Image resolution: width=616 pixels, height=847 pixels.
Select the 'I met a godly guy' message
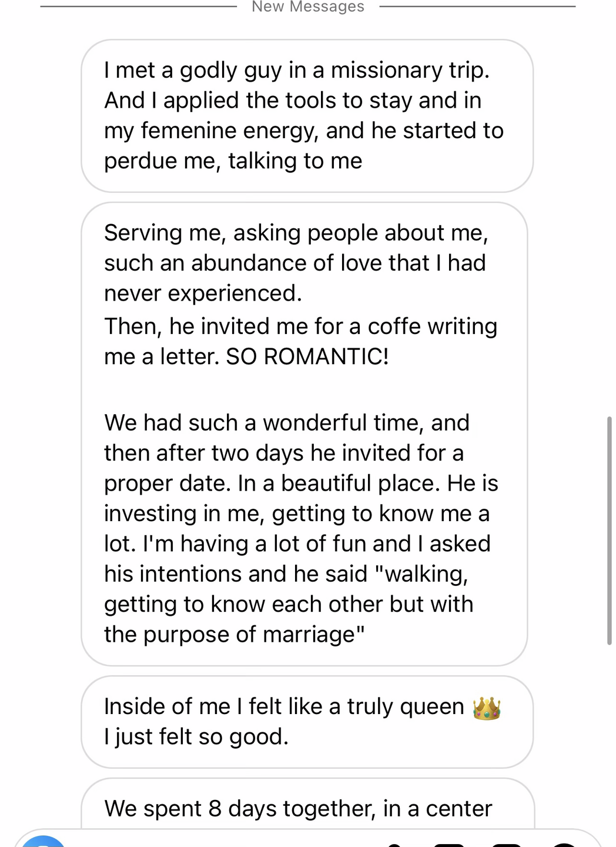tap(297, 71)
